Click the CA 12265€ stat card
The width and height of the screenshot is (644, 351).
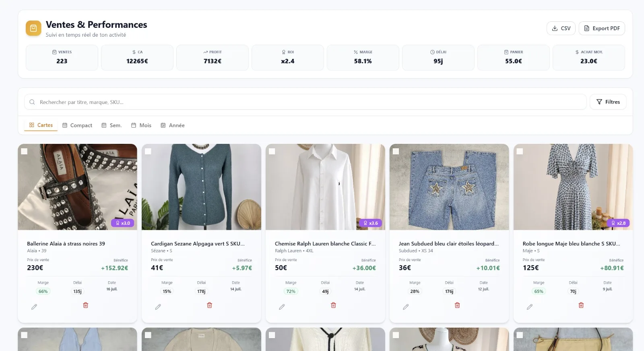[137, 58]
